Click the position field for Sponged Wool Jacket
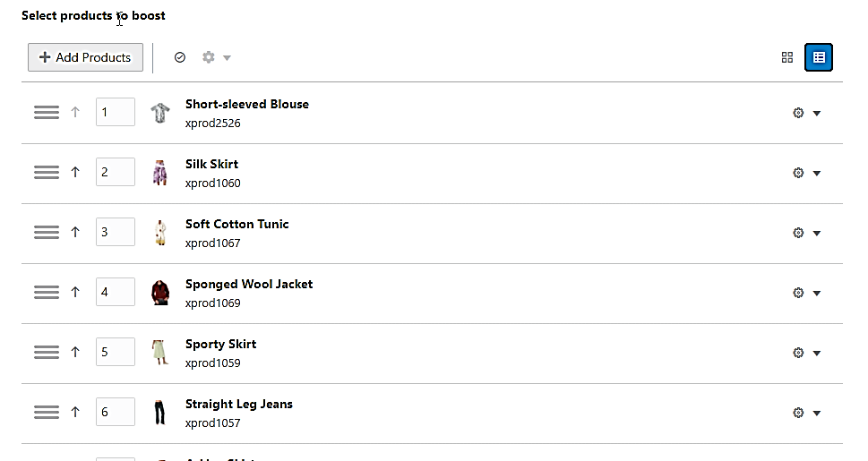This screenshot has height=461, width=868. tap(116, 292)
